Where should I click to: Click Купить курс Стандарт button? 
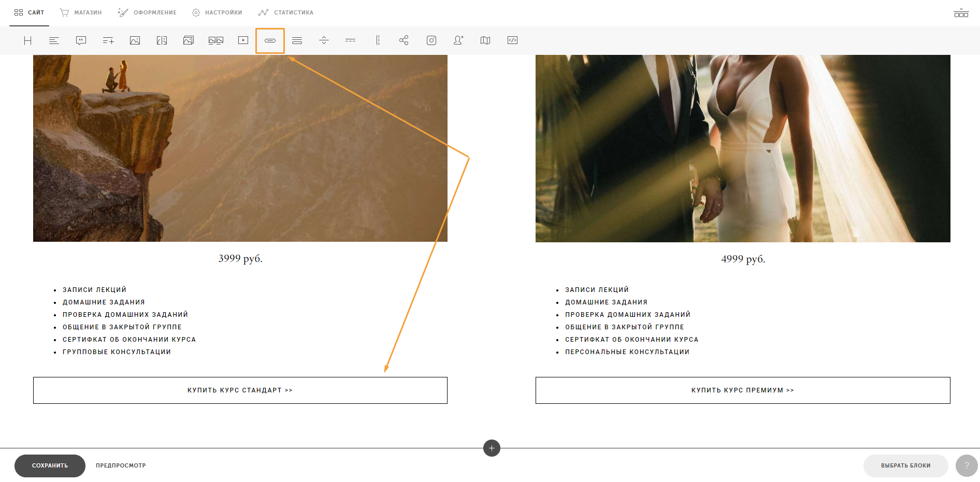click(240, 390)
